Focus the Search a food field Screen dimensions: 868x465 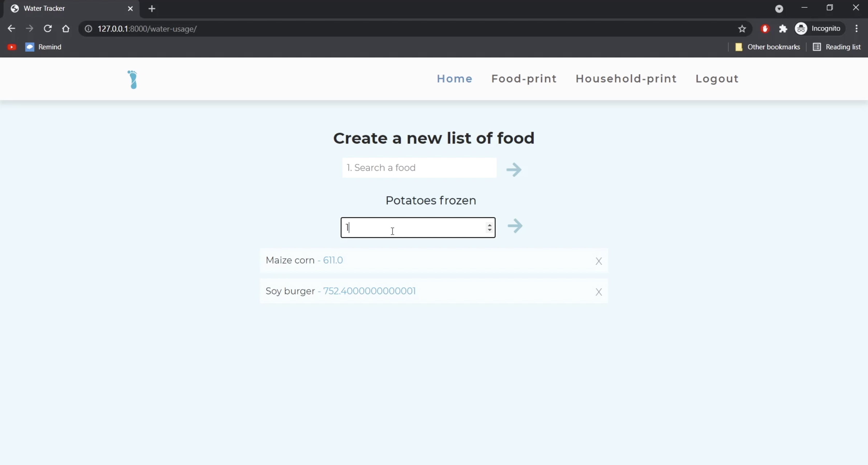[419, 168]
